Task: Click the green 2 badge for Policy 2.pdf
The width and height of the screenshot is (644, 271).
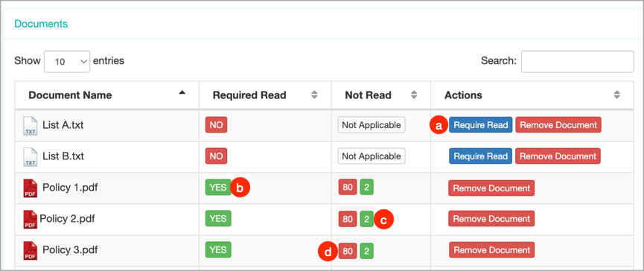Action: click(x=366, y=219)
